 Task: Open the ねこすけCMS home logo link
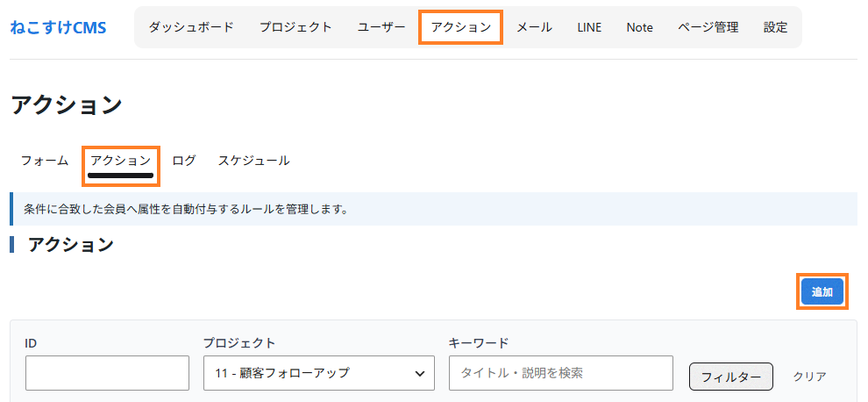pos(58,27)
